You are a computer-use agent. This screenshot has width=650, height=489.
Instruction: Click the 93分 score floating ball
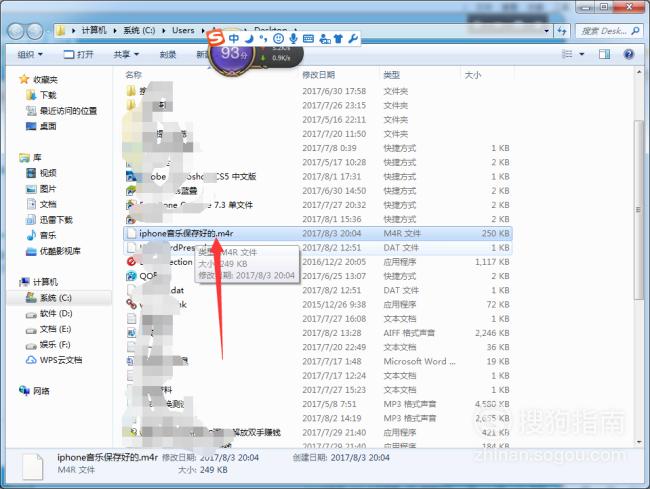coord(233,55)
